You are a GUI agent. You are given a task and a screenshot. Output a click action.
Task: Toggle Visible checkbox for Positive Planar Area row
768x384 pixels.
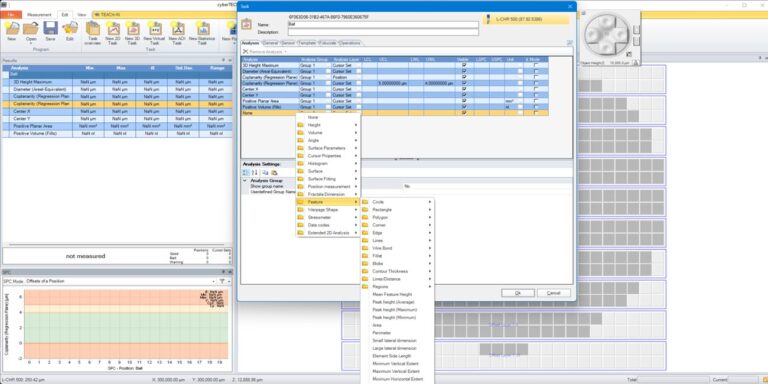click(x=464, y=101)
